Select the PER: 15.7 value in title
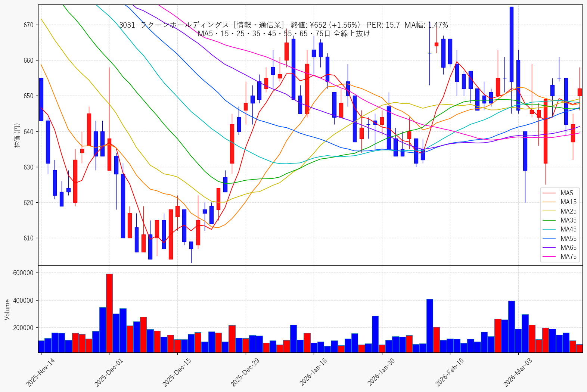The width and height of the screenshot is (587, 392). [383, 25]
